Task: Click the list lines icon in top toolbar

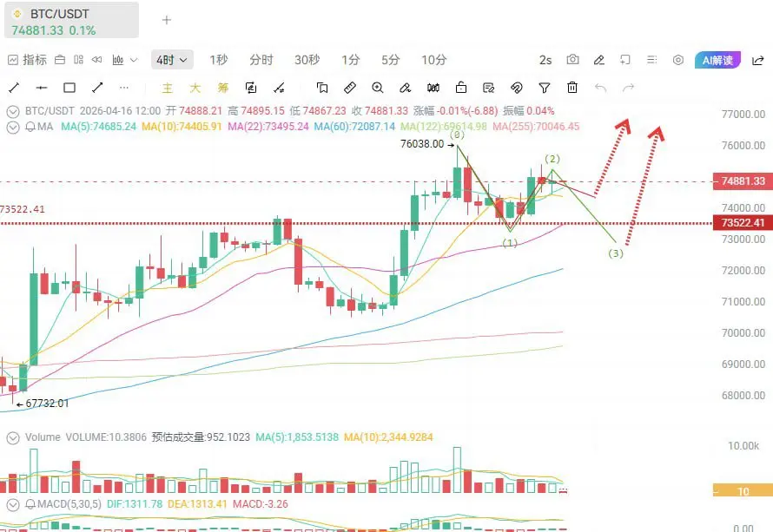Action: pos(651,60)
